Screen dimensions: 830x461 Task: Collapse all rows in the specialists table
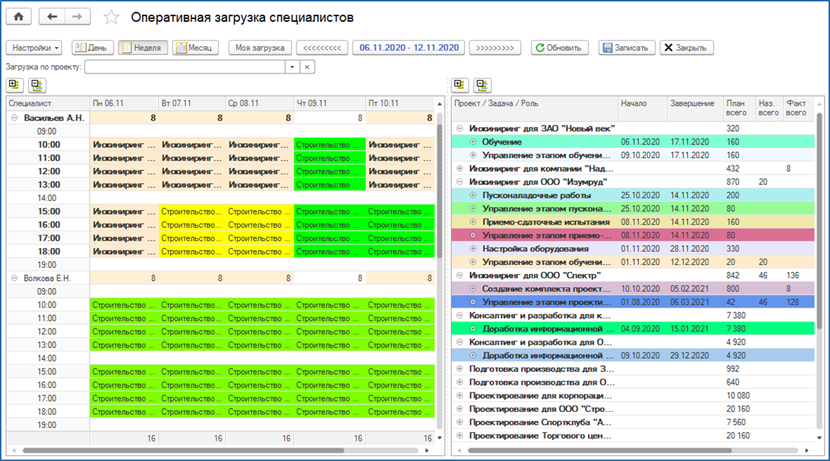point(37,85)
